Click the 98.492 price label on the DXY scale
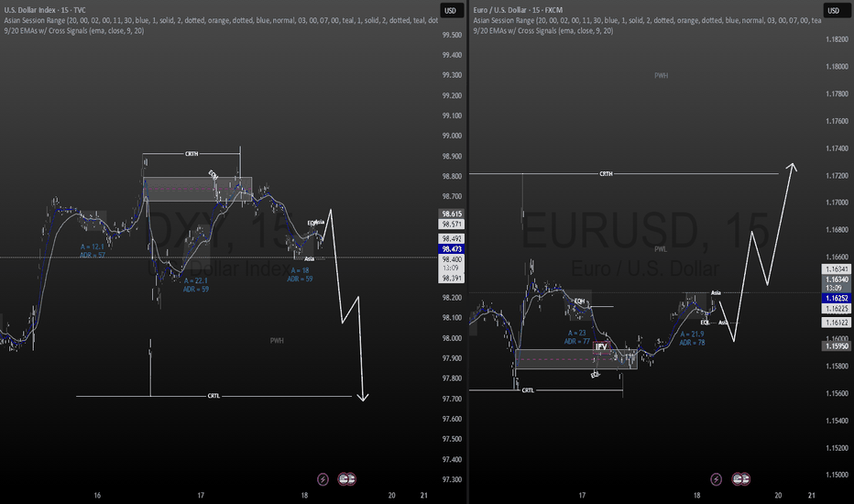The width and height of the screenshot is (854, 504). point(452,238)
